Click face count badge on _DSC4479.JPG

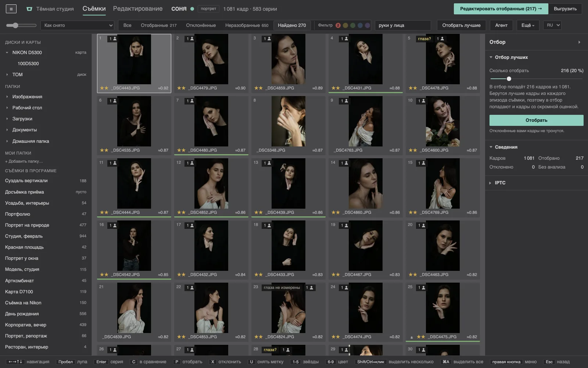click(190, 39)
